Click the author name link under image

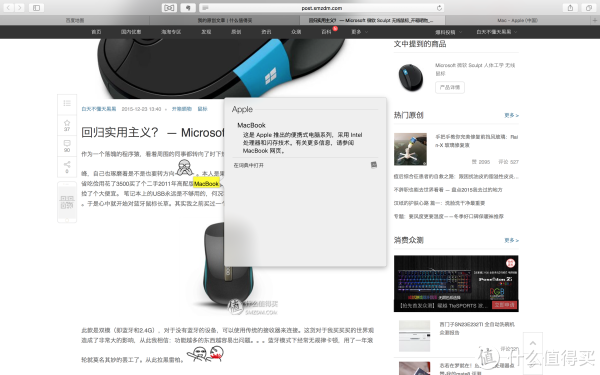coord(99,109)
